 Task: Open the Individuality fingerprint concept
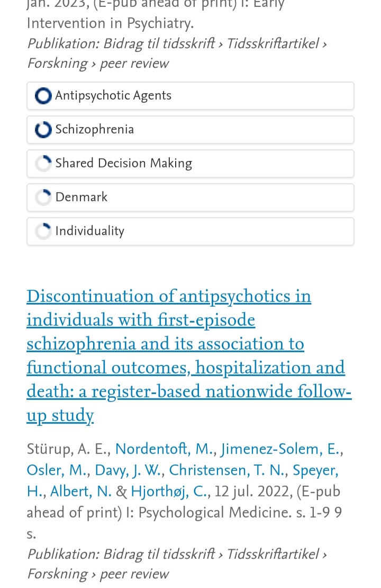pyautogui.click(x=190, y=231)
